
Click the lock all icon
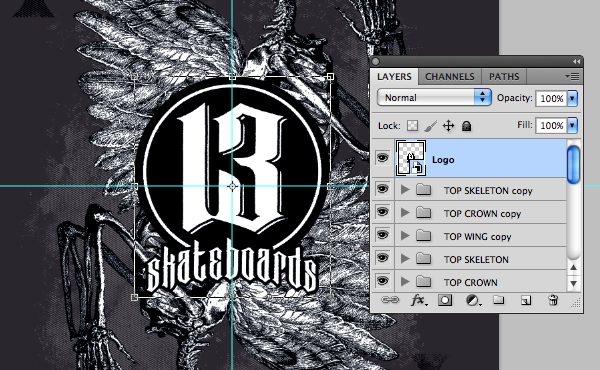point(466,126)
